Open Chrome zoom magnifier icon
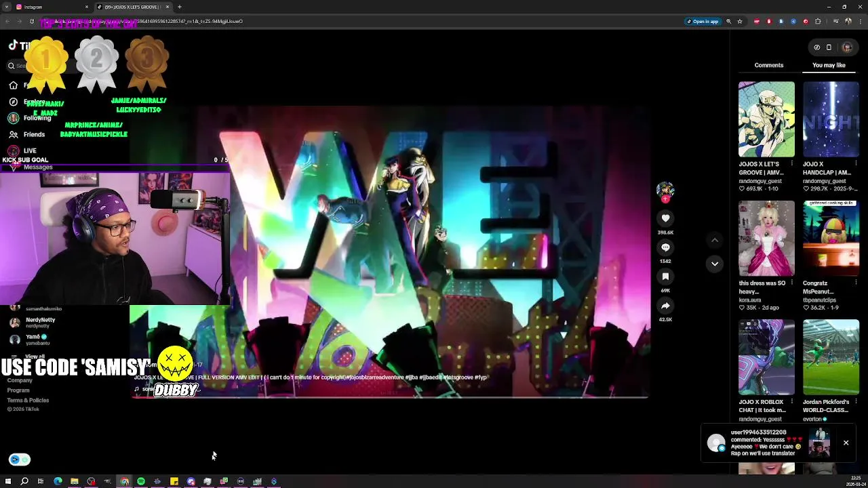The image size is (868, 488). [729, 21]
